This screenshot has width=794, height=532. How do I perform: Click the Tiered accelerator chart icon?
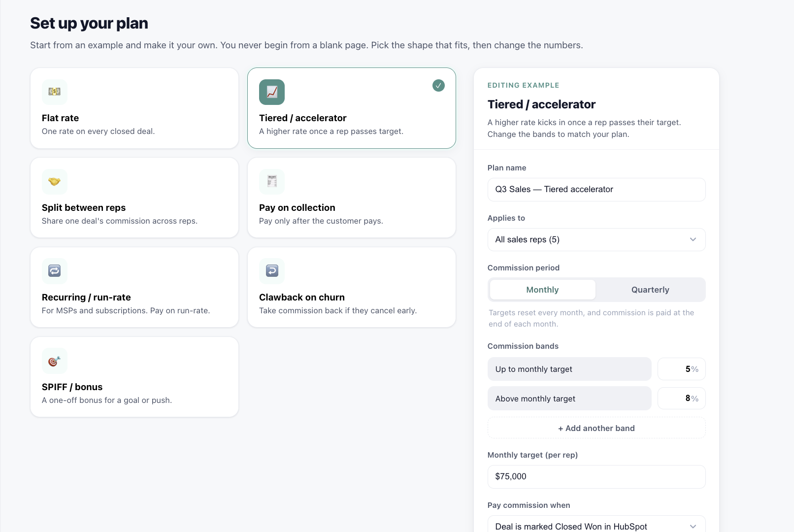(x=272, y=92)
